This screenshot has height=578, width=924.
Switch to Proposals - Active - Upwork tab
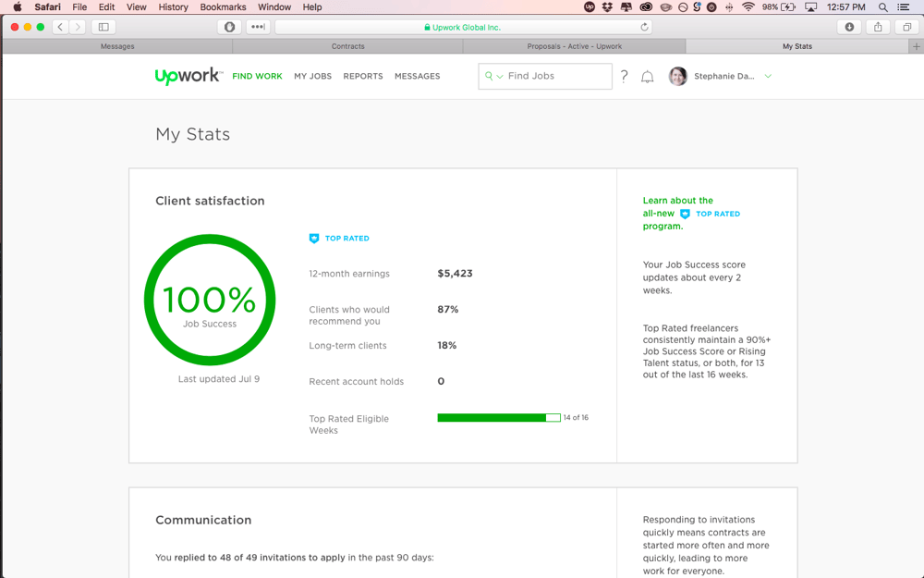[x=574, y=46]
